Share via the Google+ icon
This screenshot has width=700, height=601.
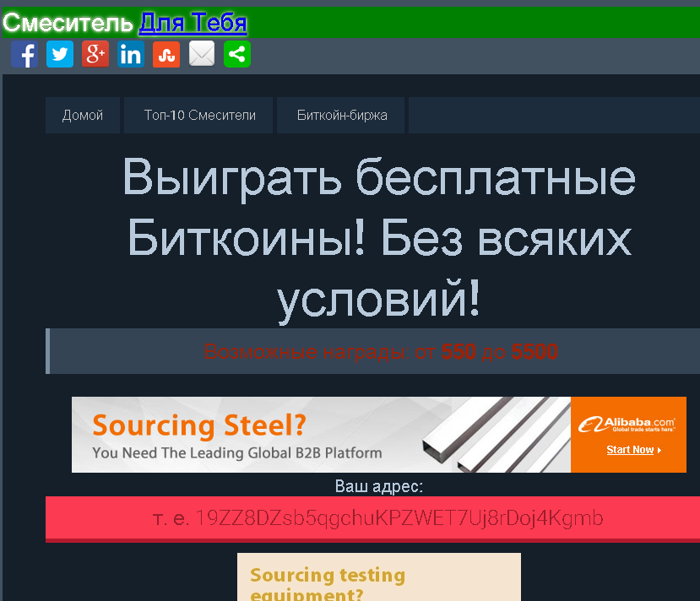(x=95, y=55)
